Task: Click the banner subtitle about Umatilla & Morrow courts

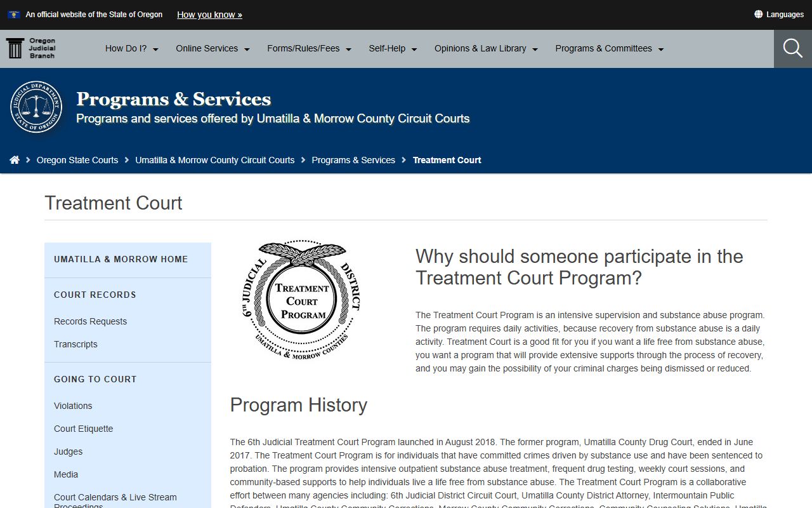Action: 273,119
